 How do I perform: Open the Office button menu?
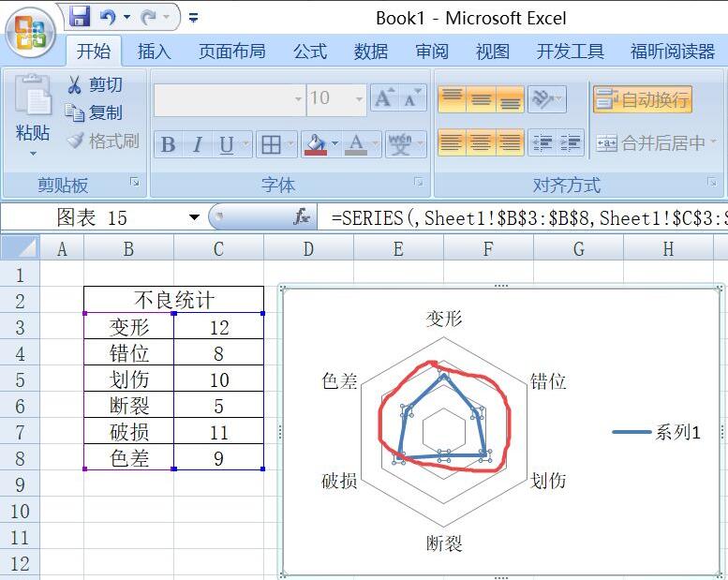click(30, 31)
